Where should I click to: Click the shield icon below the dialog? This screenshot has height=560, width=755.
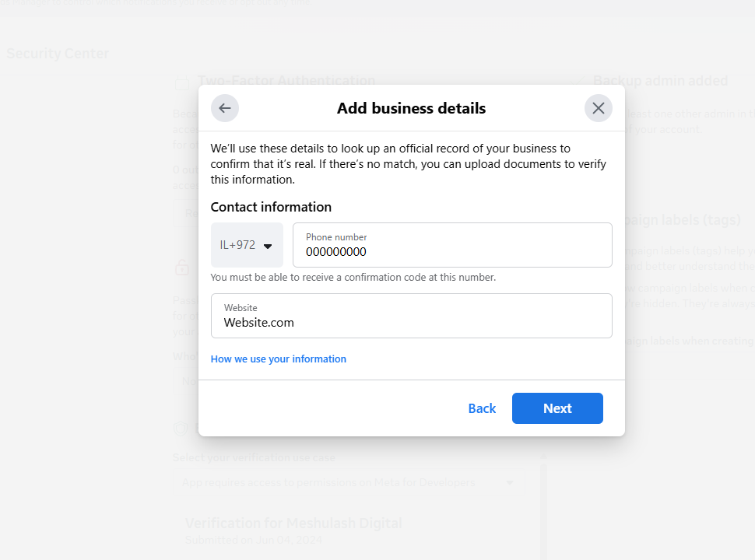pyautogui.click(x=181, y=429)
